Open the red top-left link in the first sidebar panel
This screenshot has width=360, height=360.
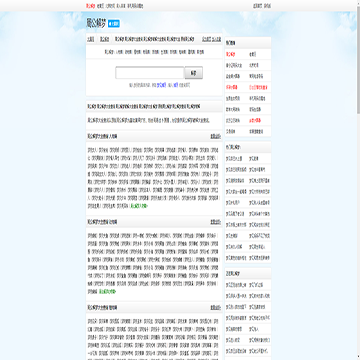[x=230, y=54]
